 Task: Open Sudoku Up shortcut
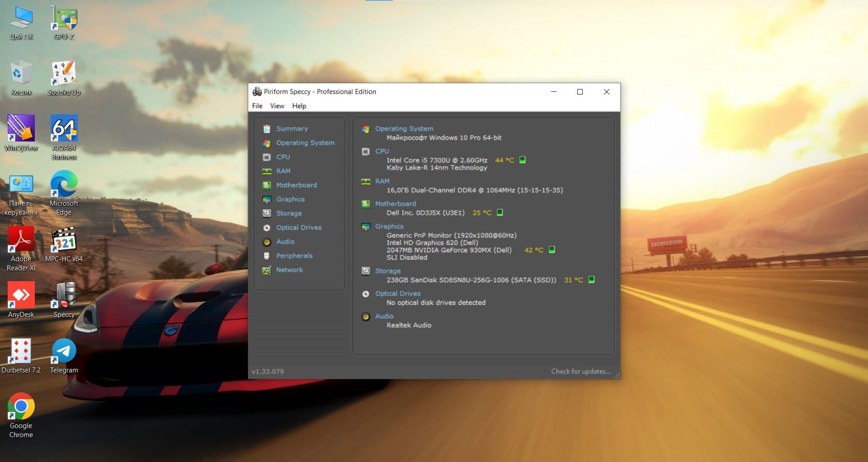point(64,79)
